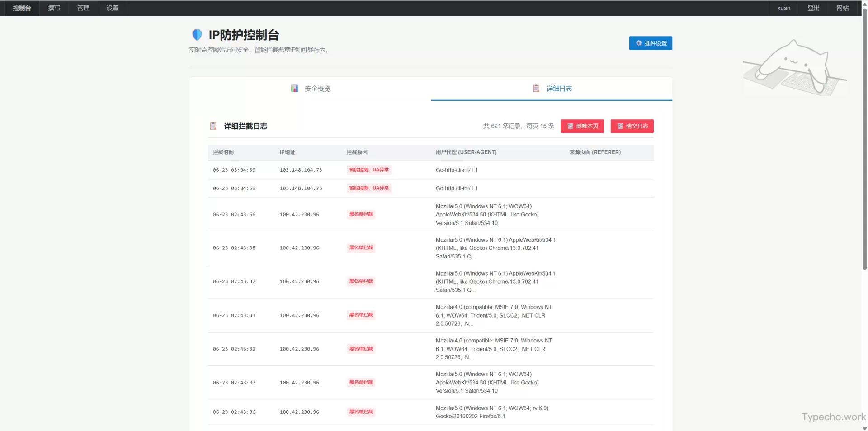Click IP address 103.148.104.73 in first row
The height and width of the screenshot is (431, 868).
301,170
